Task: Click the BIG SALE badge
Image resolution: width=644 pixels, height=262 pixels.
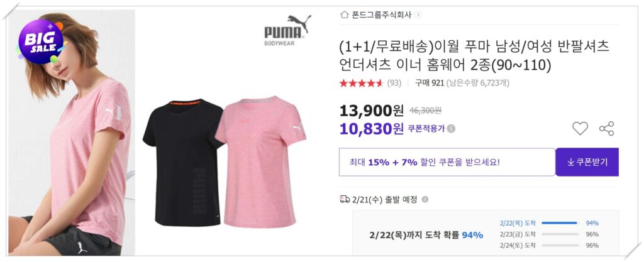Action: pyautogui.click(x=40, y=42)
